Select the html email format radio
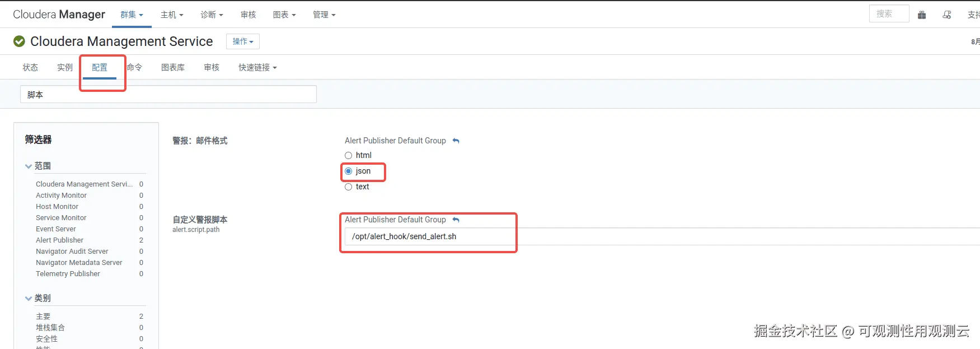The image size is (980, 349). 349,155
